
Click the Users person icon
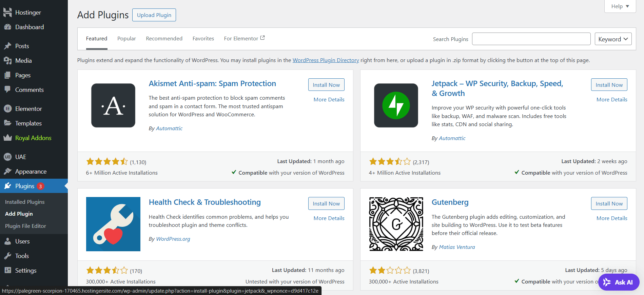point(7,241)
